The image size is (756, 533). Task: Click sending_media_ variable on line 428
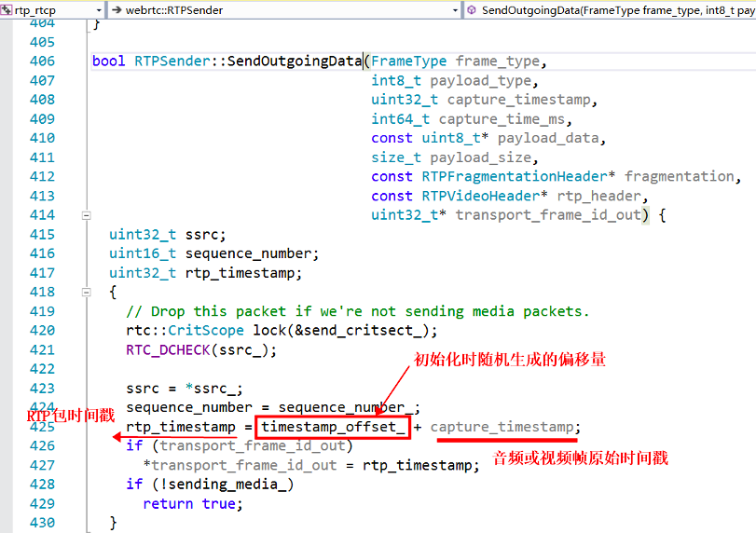(244, 485)
